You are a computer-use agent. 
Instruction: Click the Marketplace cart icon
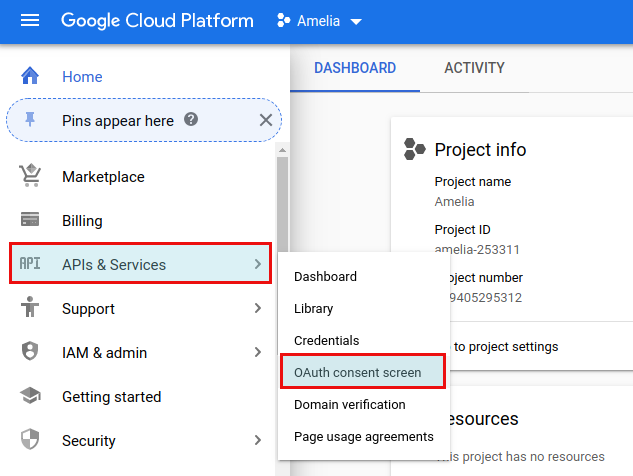coord(30,177)
